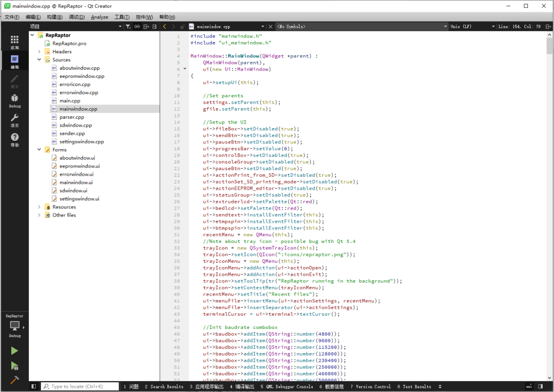Toggle the right sidebar from status bar
Image resolution: width=554 pixels, height=392 pixels.
point(540,386)
